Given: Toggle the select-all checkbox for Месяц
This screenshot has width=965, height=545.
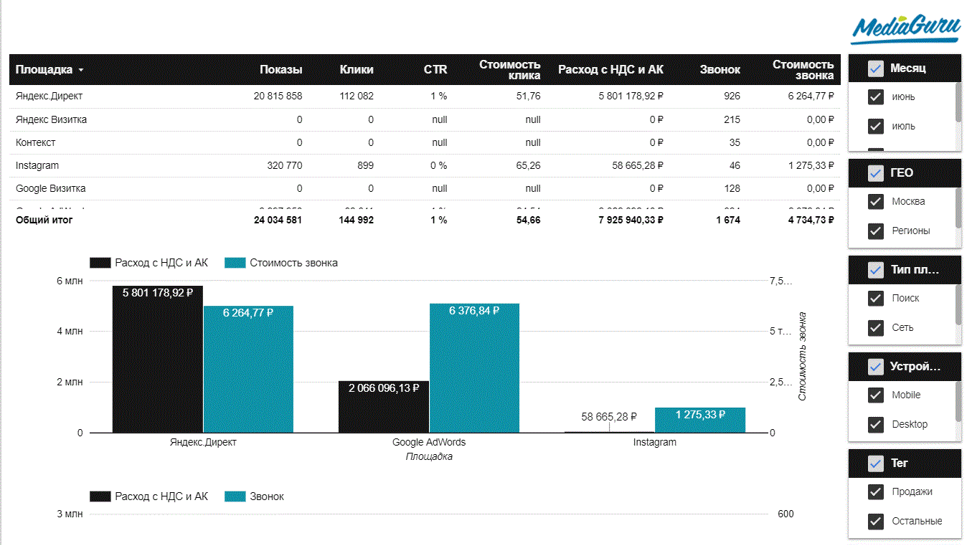Looking at the screenshot, I should 875,69.
